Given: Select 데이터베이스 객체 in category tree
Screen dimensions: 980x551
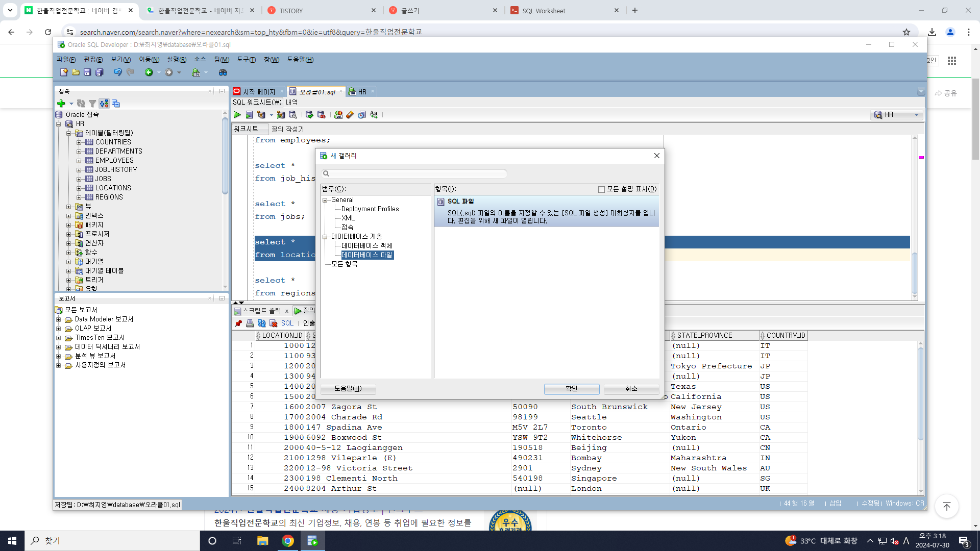Looking at the screenshot, I should [366, 245].
